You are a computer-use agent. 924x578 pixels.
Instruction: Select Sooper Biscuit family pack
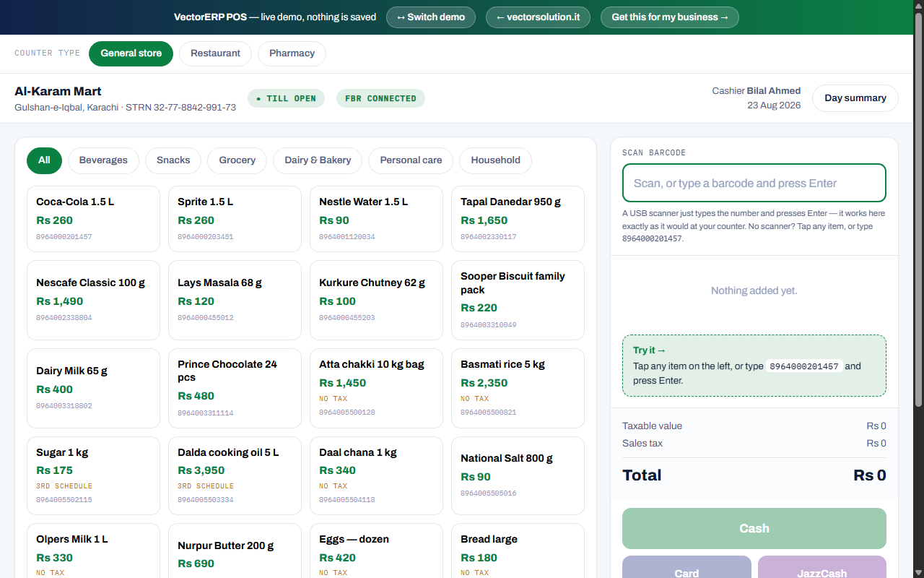[518, 300]
